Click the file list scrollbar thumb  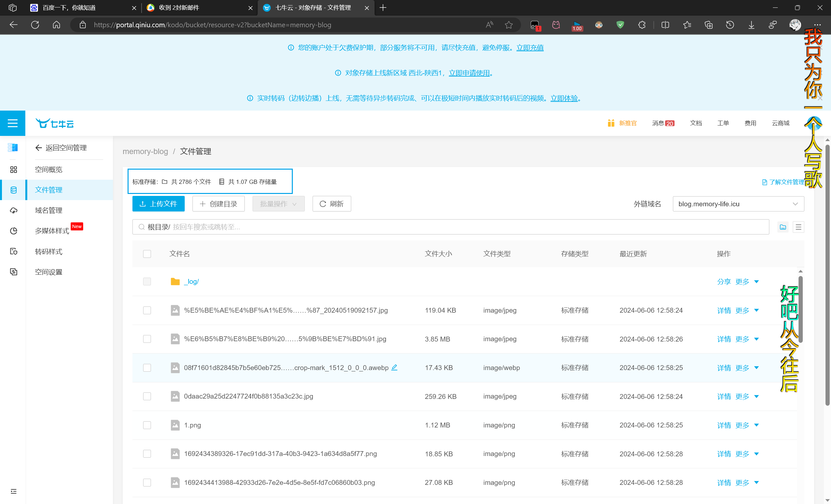[800, 310]
